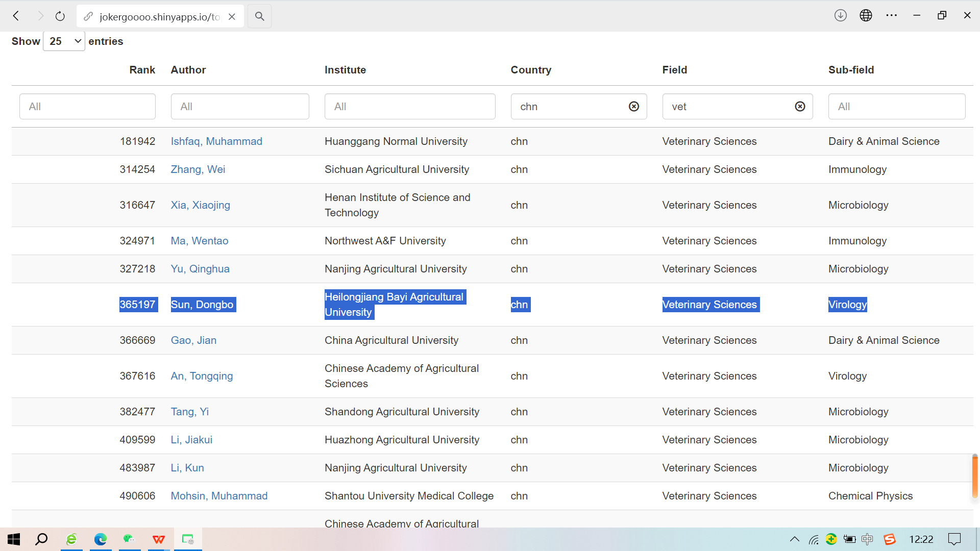The height and width of the screenshot is (551, 980).
Task: Open the browser search magnifier icon
Action: 259,16
